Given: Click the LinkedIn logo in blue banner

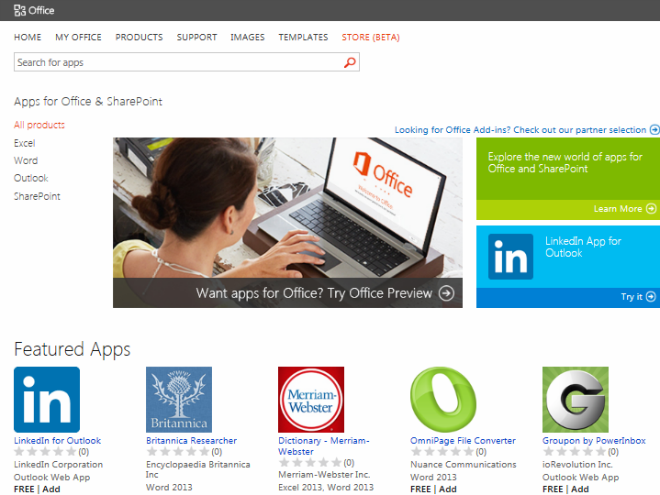Looking at the screenshot, I should click(510, 258).
